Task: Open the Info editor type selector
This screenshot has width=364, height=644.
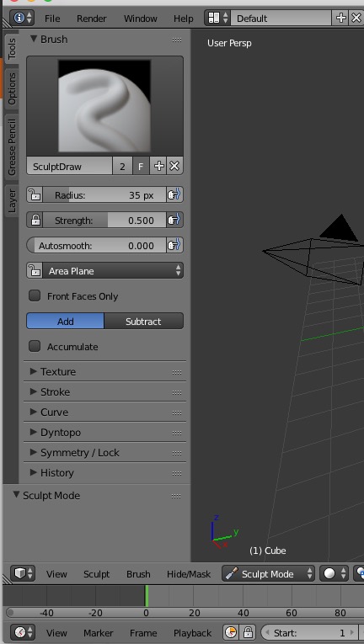Action: click(x=22, y=18)
